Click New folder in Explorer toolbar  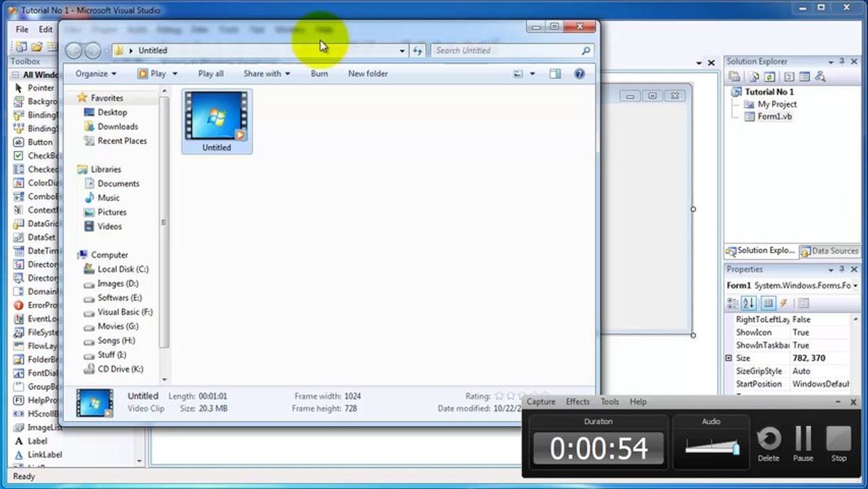368,73
